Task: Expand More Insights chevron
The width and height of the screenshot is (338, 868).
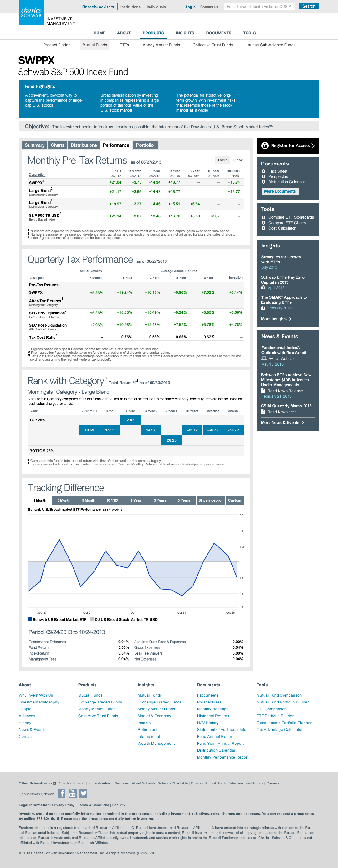Action: coord(290,319)
